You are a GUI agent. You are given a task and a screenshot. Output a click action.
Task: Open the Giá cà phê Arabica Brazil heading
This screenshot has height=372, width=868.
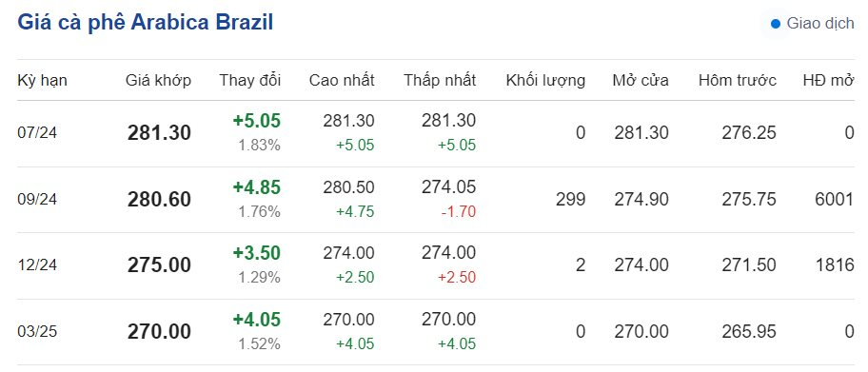click(146, 23)
